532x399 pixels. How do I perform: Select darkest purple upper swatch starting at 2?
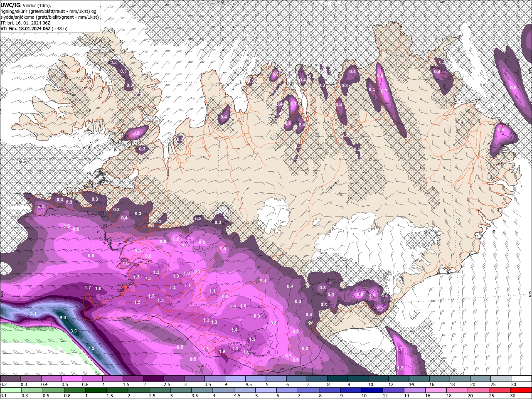(153, 379)
